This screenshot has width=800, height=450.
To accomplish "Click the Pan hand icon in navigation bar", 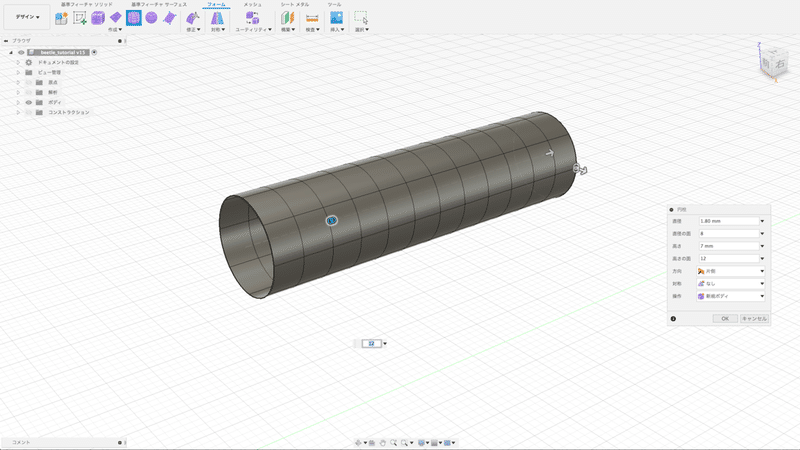I will point(383,443).
